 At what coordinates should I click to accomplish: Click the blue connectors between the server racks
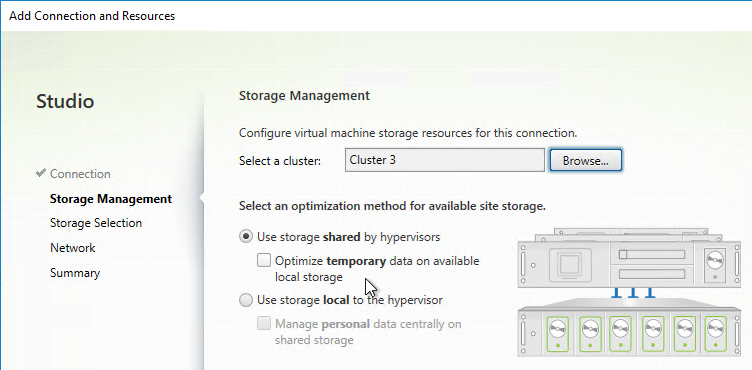tap(633, 293)
